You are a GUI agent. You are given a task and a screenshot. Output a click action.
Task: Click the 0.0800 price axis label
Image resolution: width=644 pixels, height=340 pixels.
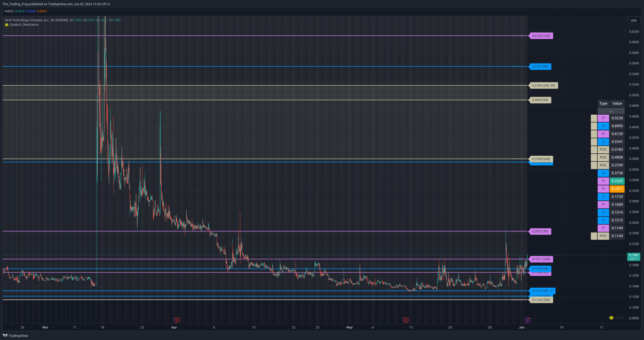point(634,318)
